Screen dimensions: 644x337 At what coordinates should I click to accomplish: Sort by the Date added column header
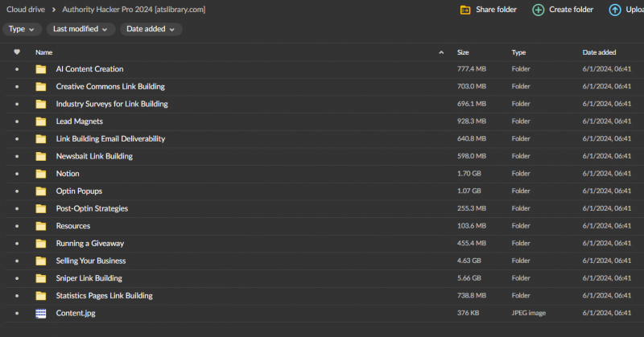coord(599,52)
